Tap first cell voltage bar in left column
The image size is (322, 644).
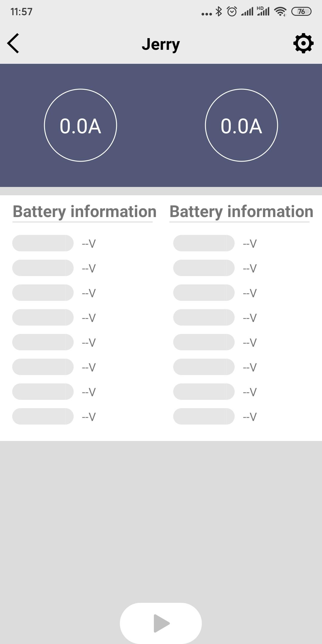pos(43,243)
